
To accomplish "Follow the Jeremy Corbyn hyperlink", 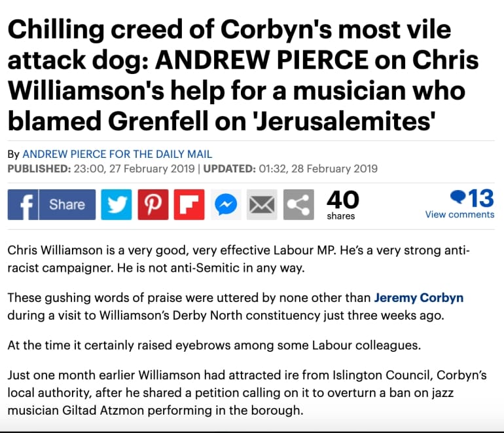I will 418,298.
